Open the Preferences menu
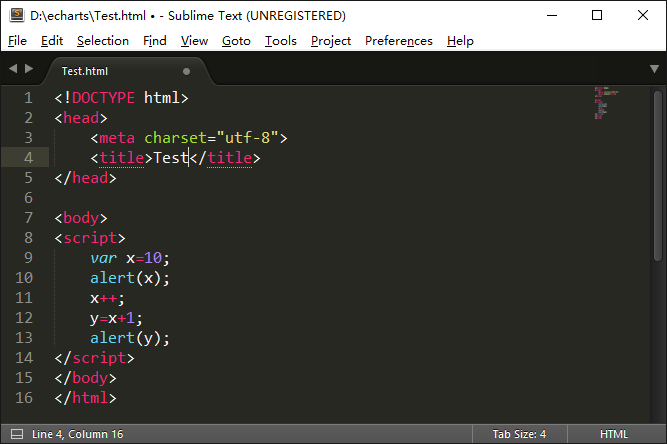Image resolution: width=667 pixels, height=444 pixels. [399, 41]
